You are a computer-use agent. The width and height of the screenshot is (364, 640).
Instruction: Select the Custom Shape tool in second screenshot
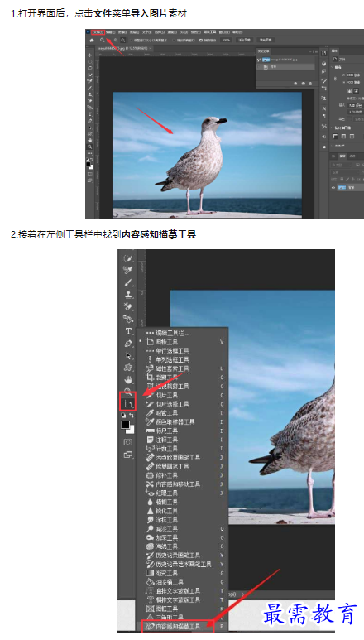[x=128, y=368]
